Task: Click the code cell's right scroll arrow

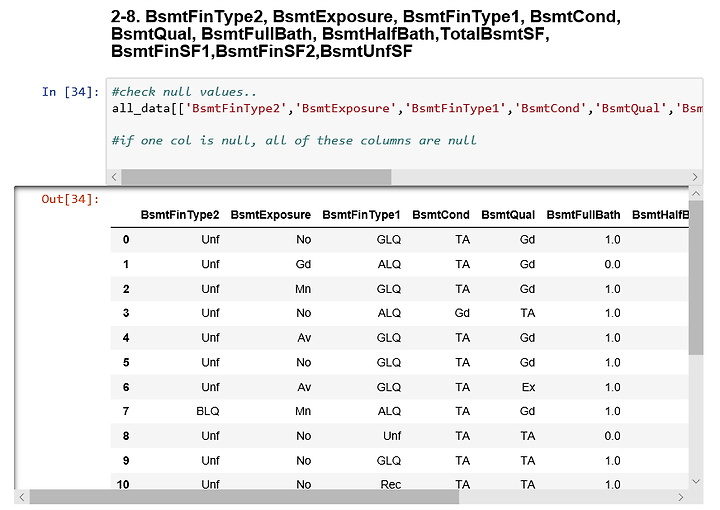Action: [695, 177]
